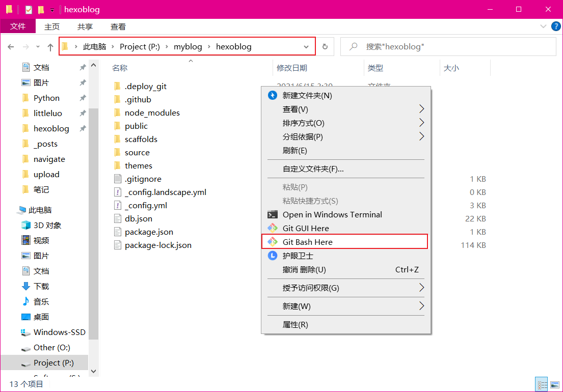
Task: Open the 查看 ribbon tab
Action: [118, 27]
